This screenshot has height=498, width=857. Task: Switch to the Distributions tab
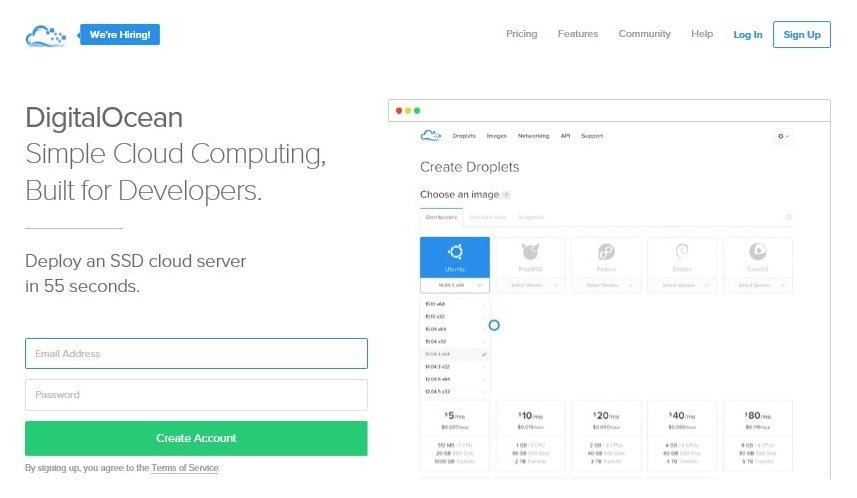click(442, 217)
